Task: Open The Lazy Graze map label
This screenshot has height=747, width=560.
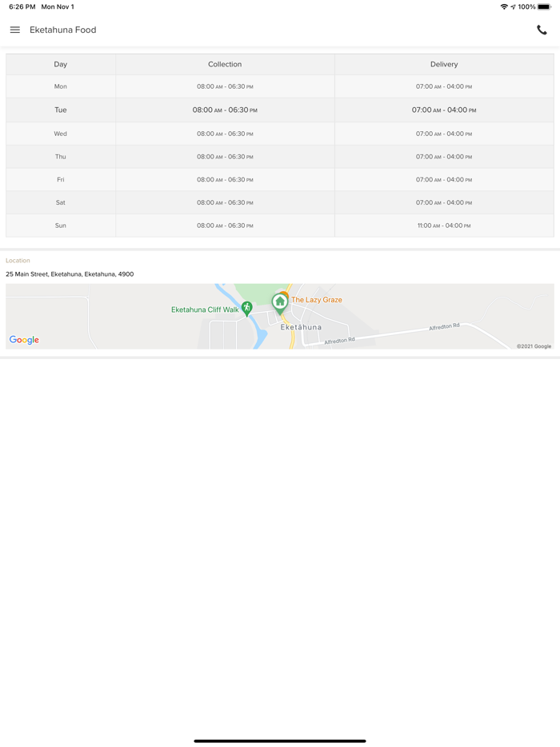Action: tap(317, 300)
